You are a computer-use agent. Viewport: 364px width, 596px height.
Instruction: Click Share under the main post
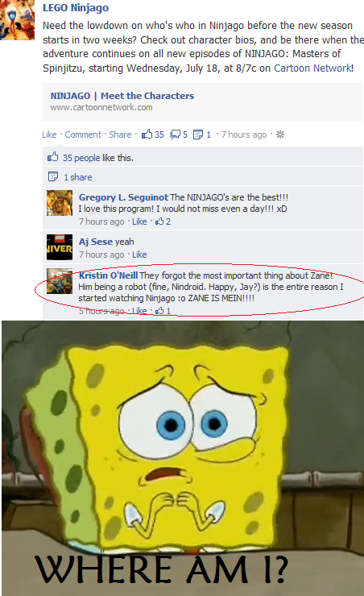[x=120, y=135]
